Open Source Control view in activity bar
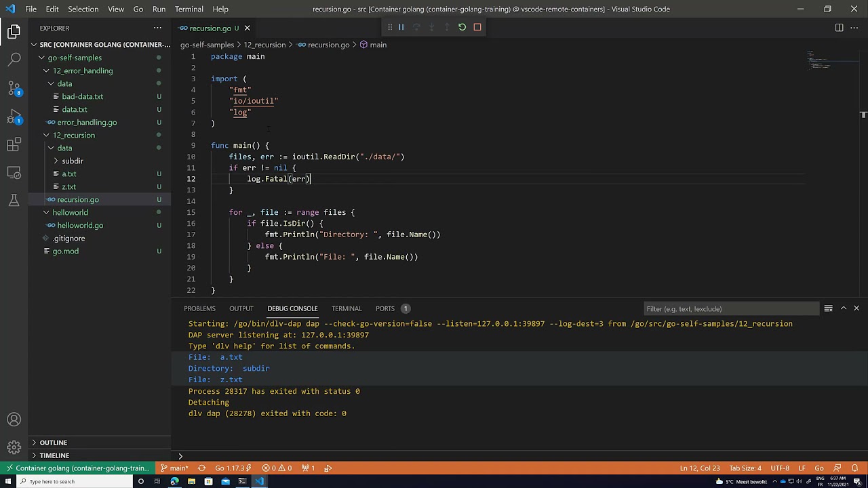868x488 pixels. tap(14, 88)
